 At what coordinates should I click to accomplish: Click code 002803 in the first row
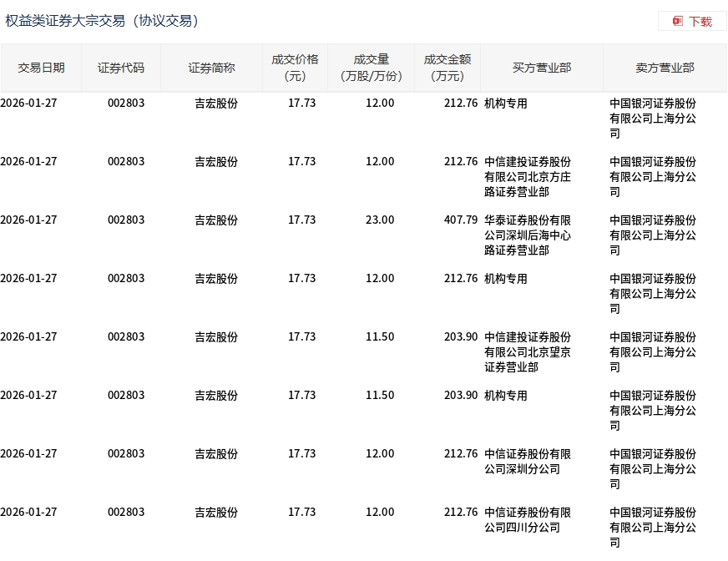(126, 103)
